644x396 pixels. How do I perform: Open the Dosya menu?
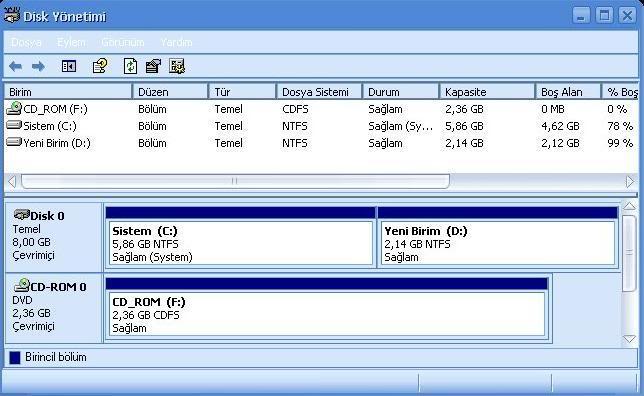point(26,42)
